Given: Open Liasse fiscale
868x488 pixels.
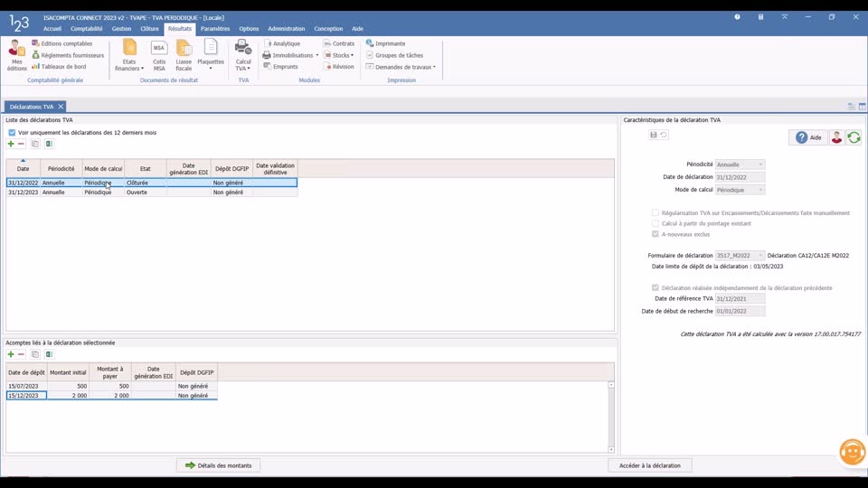Looking at the screenshot, I should (x=184, y=55).
